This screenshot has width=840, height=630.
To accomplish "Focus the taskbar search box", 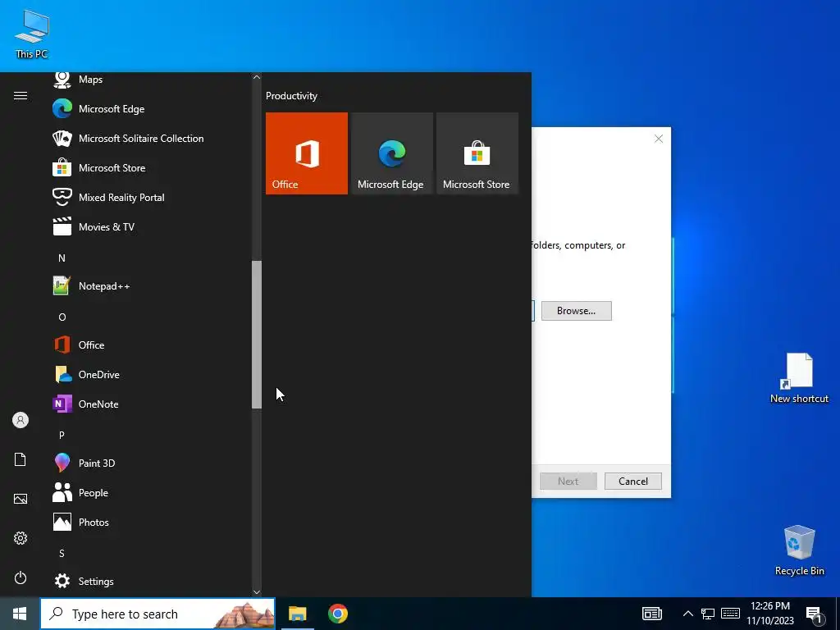I will click(x=157, y=614).
